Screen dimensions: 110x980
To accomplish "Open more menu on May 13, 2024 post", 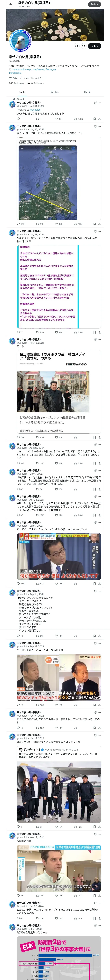I will pos(100,231).
